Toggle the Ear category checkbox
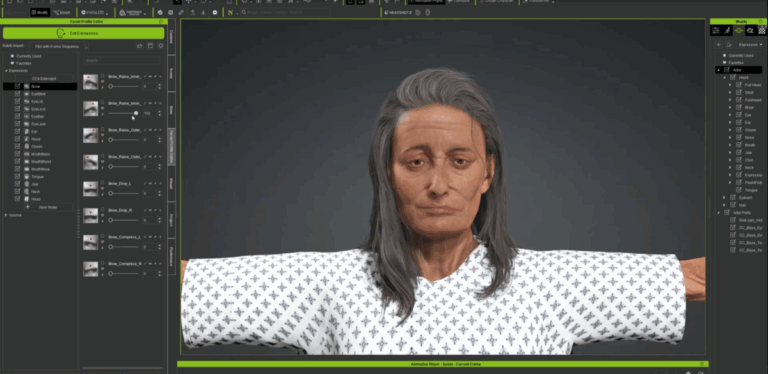768x374 pixels. tap(18, 131)
